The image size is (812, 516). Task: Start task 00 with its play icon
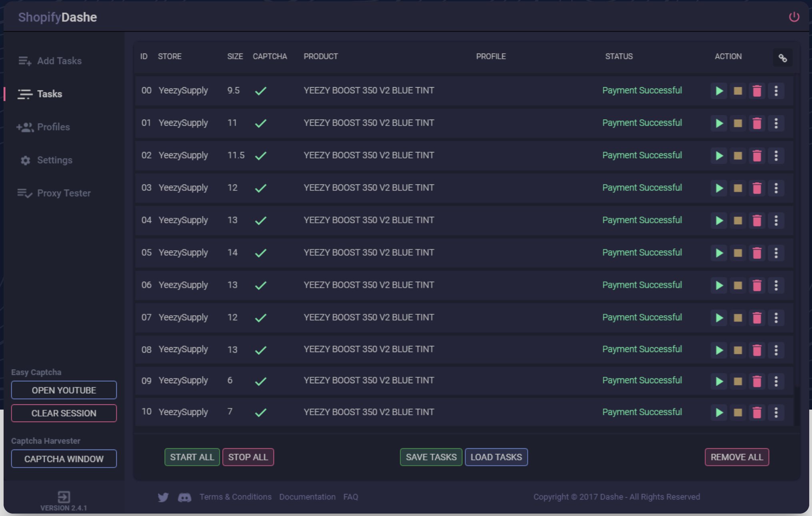tap(719, 91)
